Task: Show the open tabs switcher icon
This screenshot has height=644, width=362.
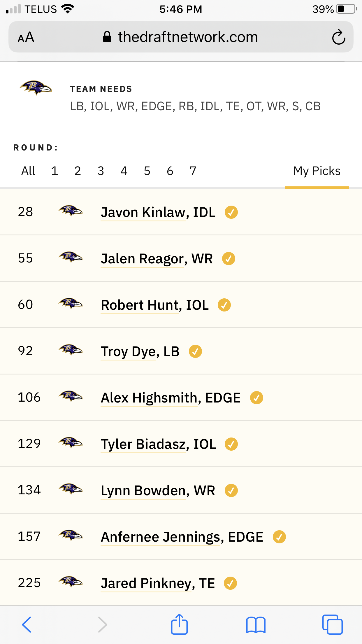Action: click(332, 624)
